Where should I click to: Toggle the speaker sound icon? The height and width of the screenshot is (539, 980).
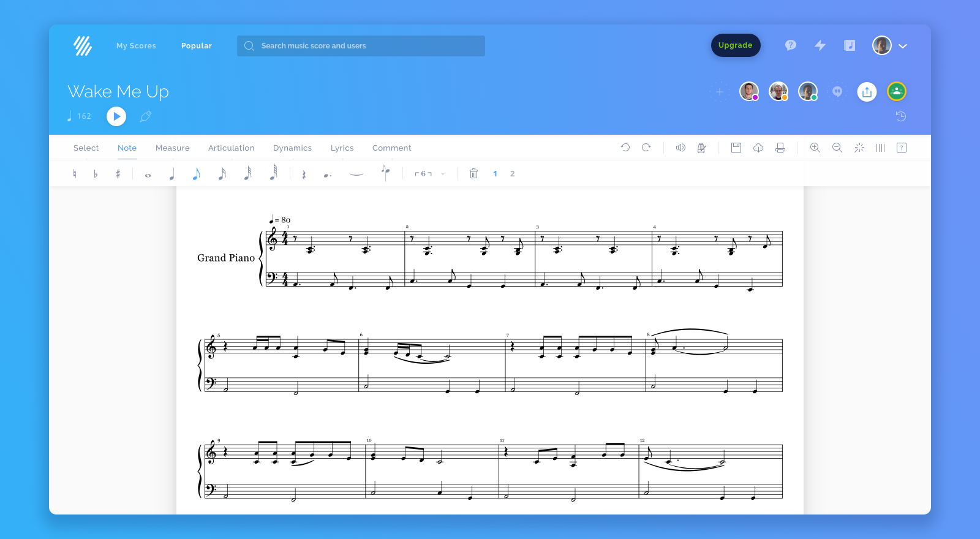pos(680,148)
